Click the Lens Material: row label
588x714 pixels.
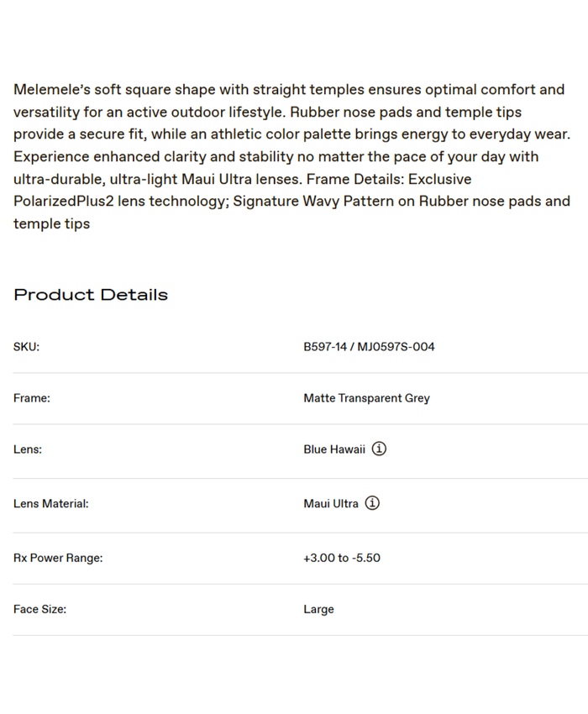tap(50, 504)
